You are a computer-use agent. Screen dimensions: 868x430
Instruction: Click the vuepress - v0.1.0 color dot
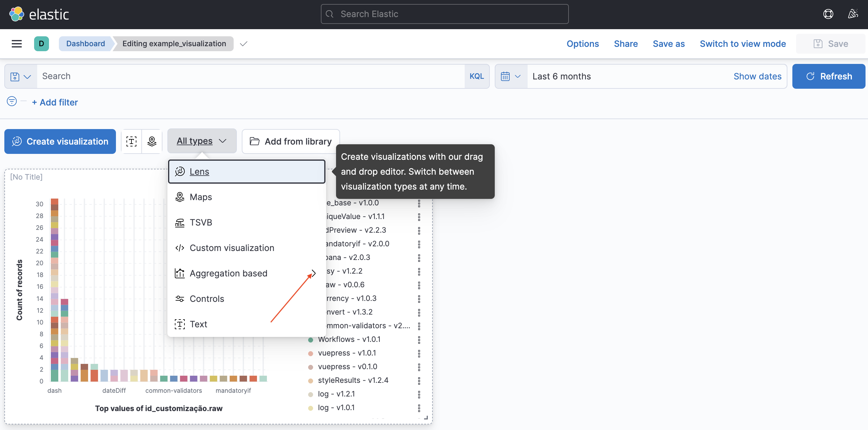(x=311, y=367)
